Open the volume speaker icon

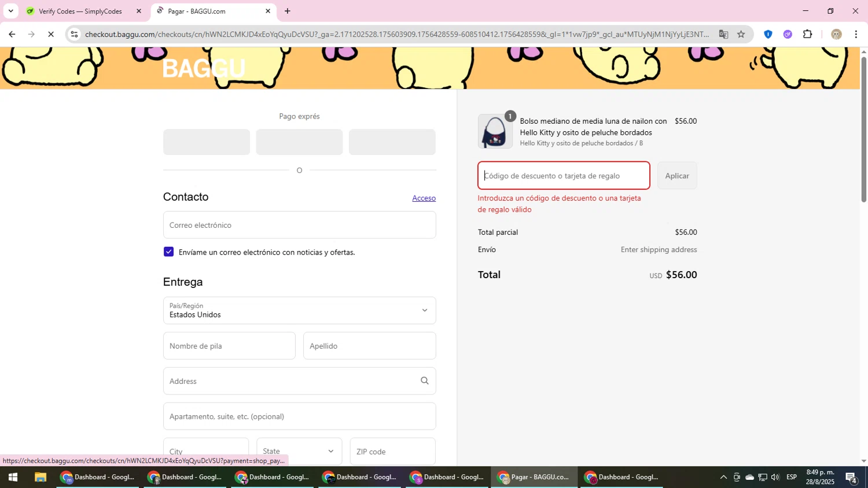[775, 478]
